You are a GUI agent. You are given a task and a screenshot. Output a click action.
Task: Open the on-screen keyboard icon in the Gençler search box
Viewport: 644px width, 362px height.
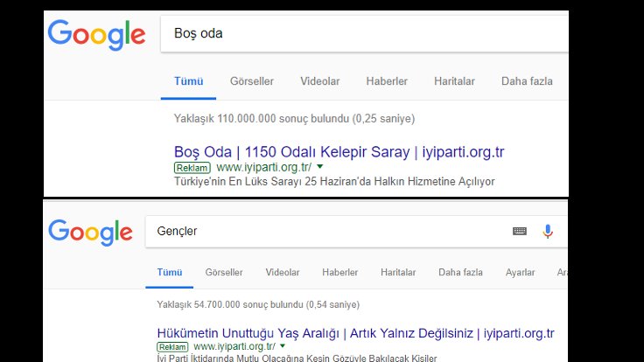click(x=520, y=231)
